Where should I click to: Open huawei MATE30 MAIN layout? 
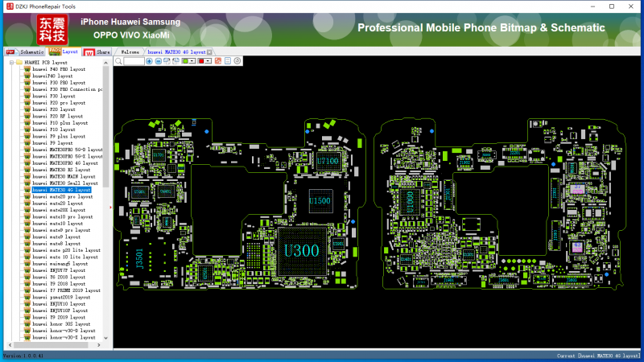pyautogui.click(x=64, y=176)
